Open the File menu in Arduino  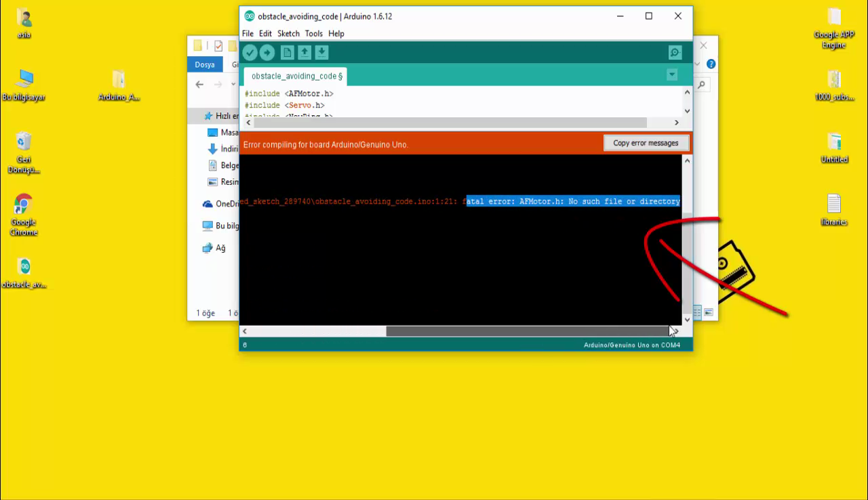(x=248, y=33)
